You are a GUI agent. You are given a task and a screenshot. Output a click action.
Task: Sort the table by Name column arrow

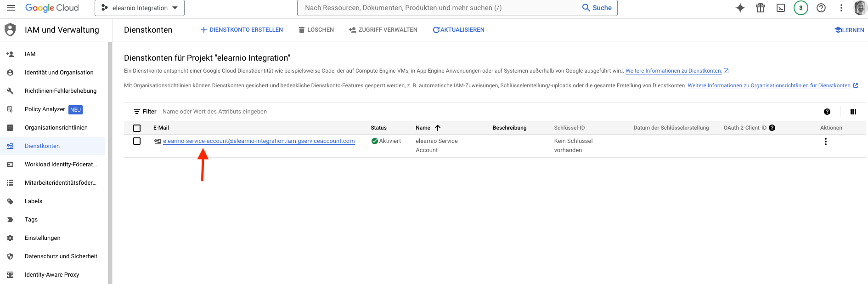tap(438, 128)
